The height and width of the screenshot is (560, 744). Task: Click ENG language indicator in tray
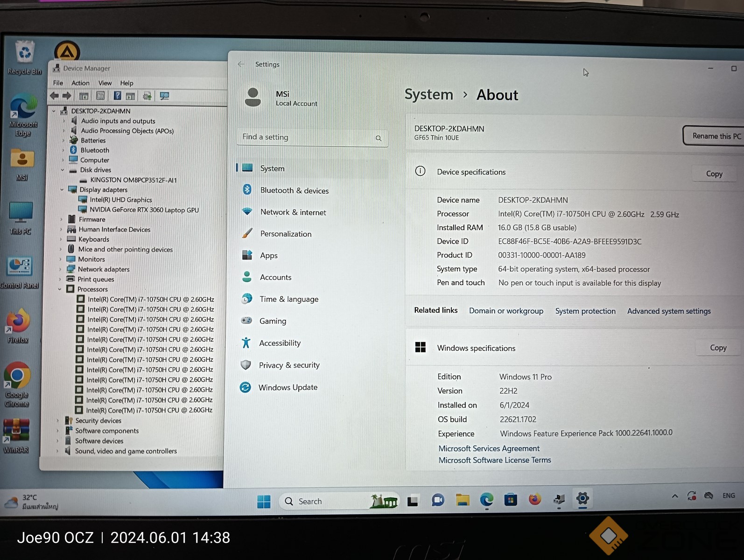(x=729, y=496)
